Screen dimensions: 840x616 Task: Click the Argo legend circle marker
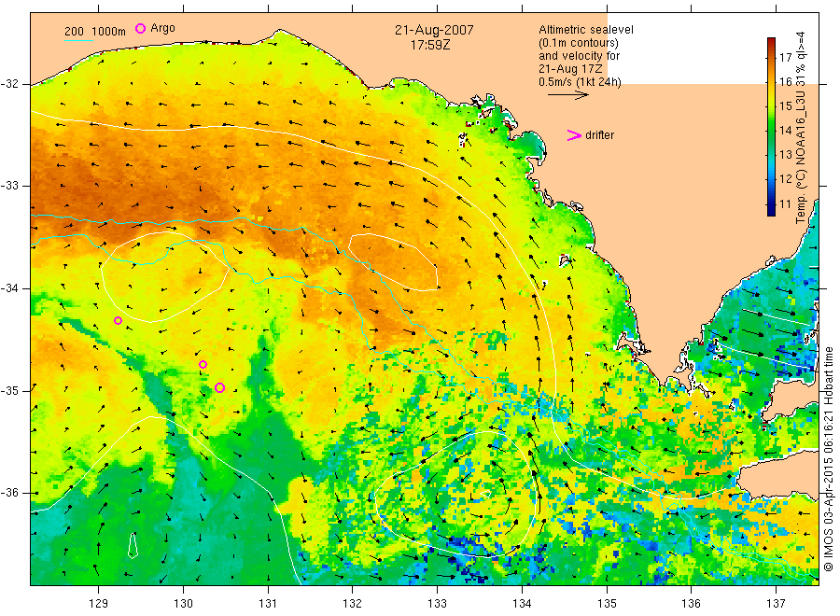(140, 28)
